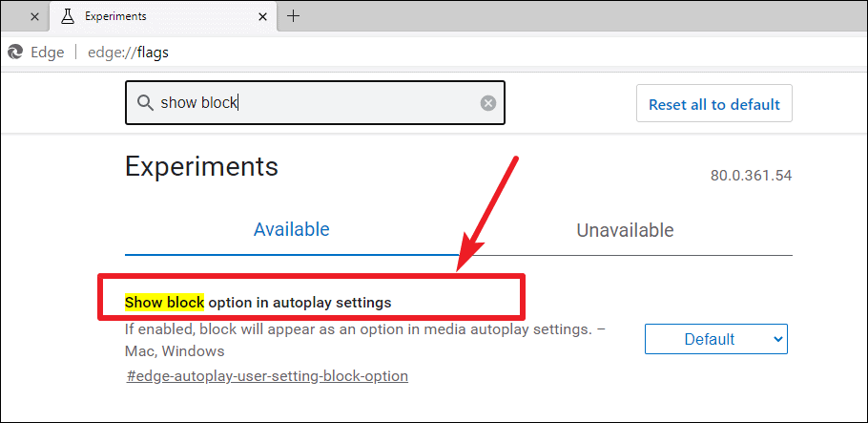Image resolution: width=868 pixels, height=423 pixels.
Task: Select the Experiments tab title
Action: pos(115,16)
